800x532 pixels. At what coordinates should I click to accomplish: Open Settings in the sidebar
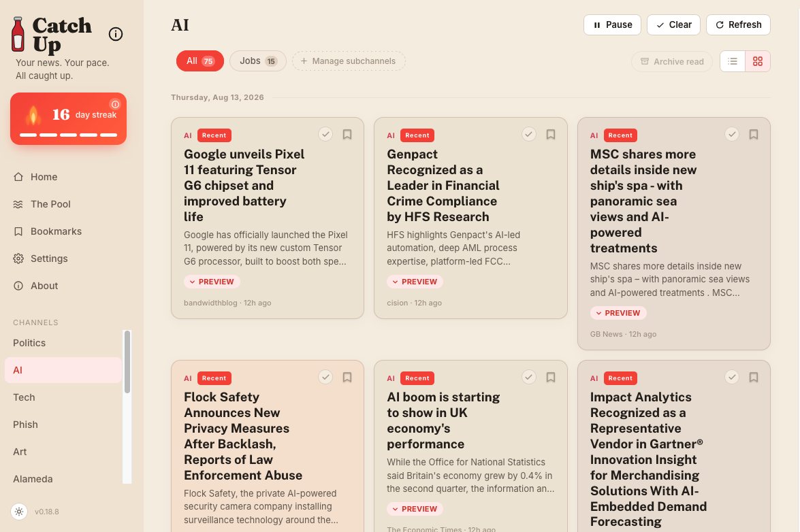pyautogui.click(x=63, y=259)
